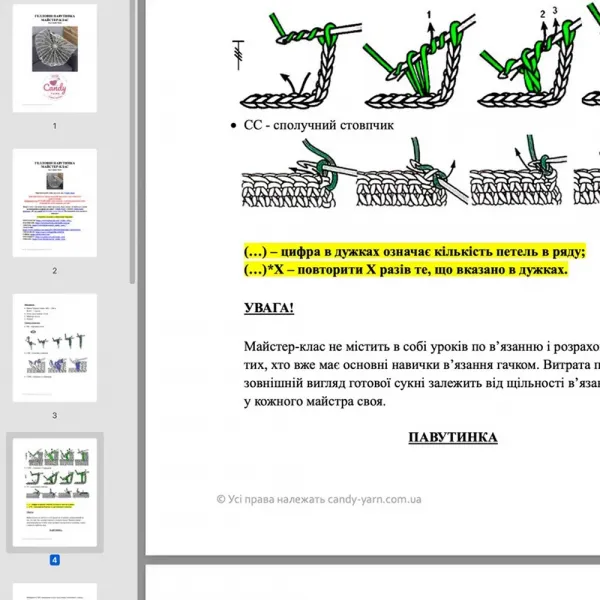Click page number label 3 under the thumbnail
This screenshot has height=600, width=600.
(x=55, y=415)
